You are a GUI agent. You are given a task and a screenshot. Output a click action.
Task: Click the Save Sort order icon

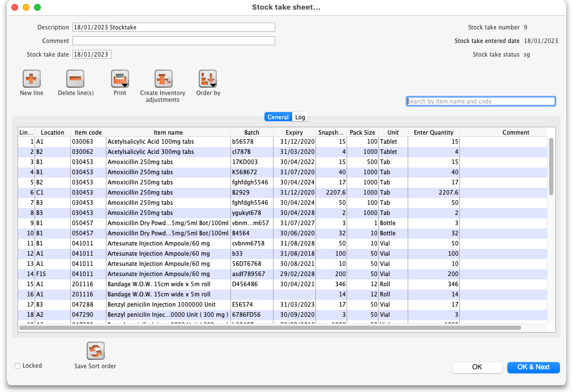95,351
